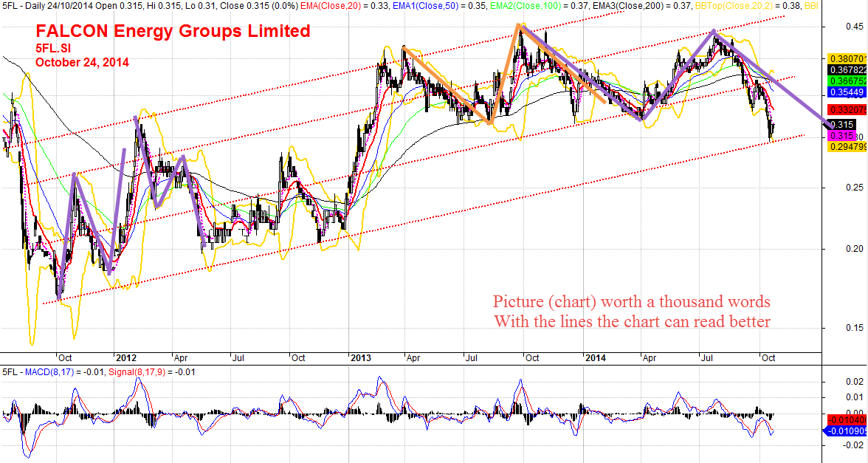Click the 2013 year label on time axis
Screen dimensions: 868x463
pyautogui.click(x=362, y=357)
